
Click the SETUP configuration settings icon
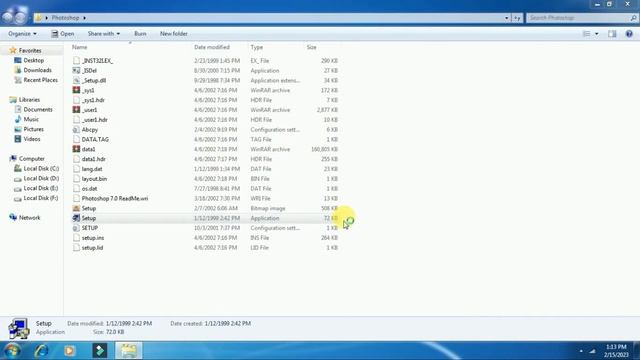pos(76,228)
